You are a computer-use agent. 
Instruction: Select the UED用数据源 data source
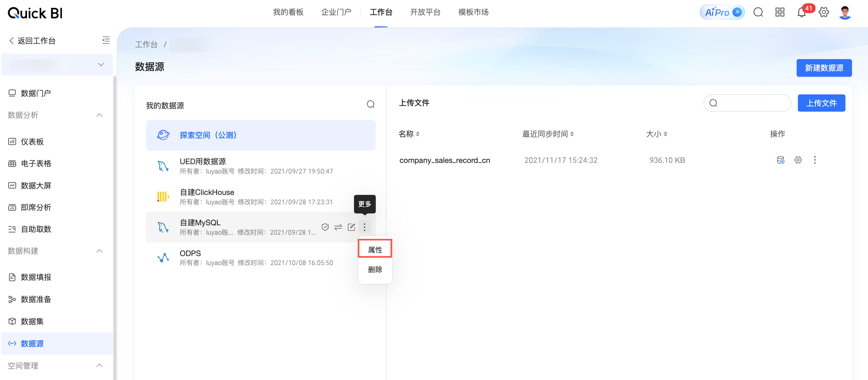point(261,166)
